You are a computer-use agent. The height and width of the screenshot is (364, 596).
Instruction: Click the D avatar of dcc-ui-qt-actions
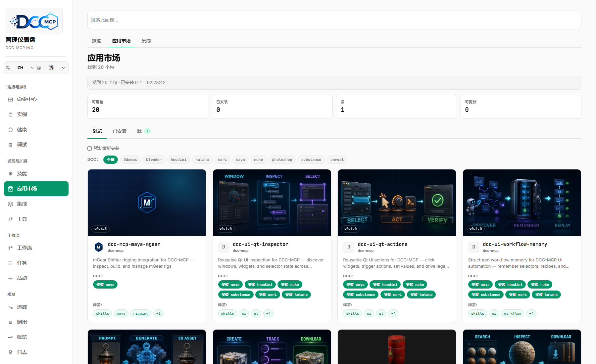pyautogui.click(x=349, y=247)
